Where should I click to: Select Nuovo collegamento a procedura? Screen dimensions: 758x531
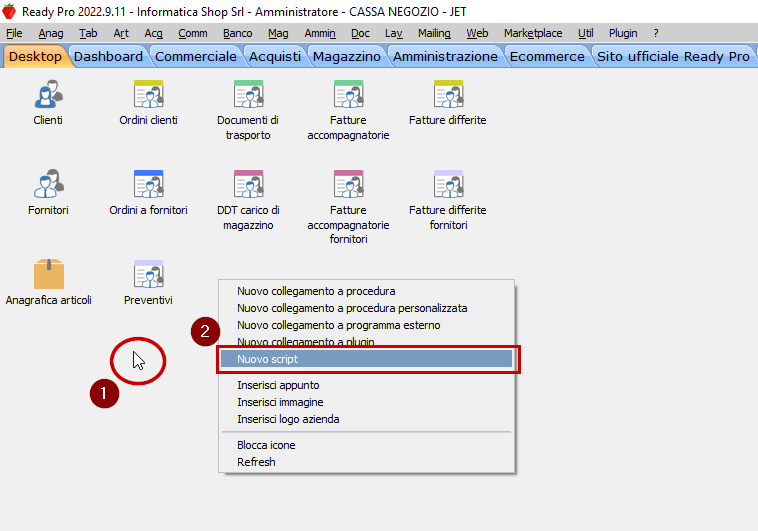[316, 291]
